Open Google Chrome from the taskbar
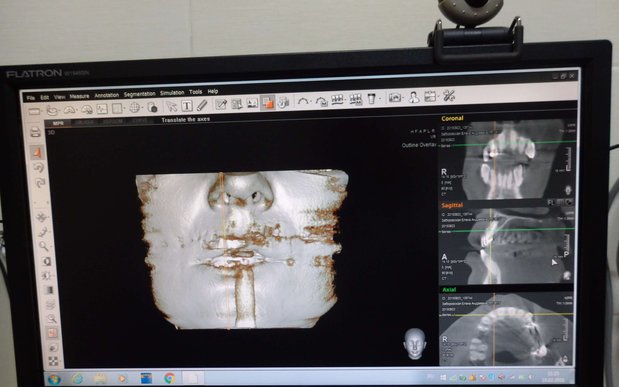This screenshot has height=387, width=619. click(170, 378)
